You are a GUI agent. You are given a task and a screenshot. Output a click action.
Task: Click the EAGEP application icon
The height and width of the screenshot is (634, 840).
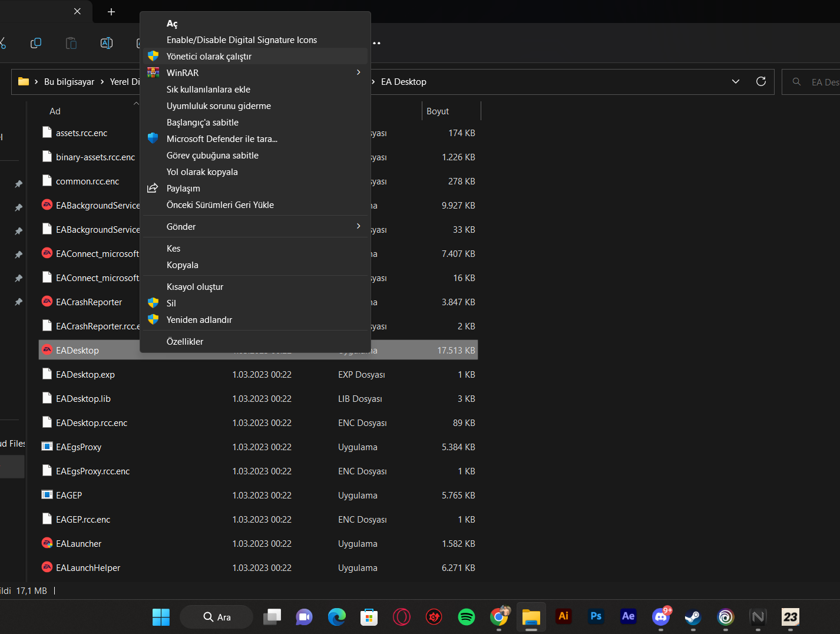47,494
